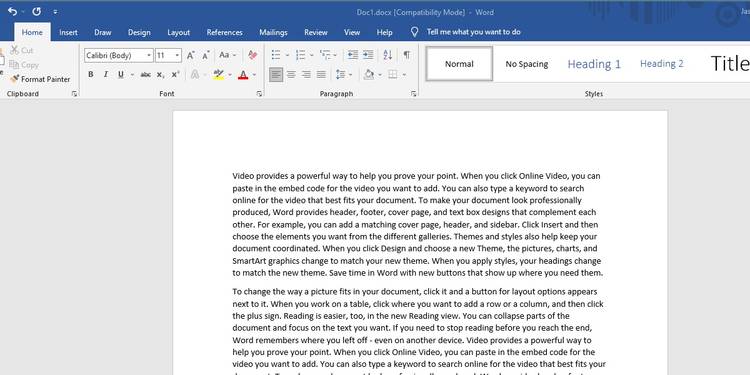Click the Text Effects outlined A
The height and width of the screenshot is (375, 750).
point(195,75)
